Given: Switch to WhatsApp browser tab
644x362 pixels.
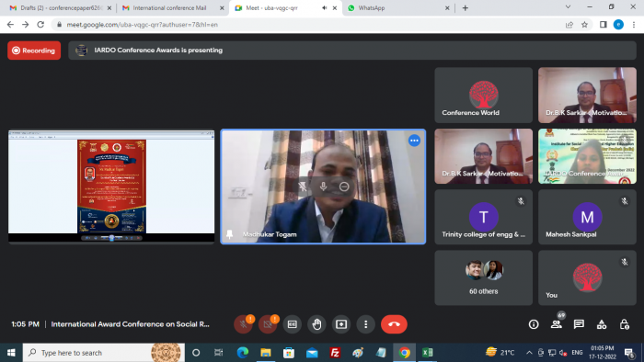Looking at the screenshot, I should 398,7.
